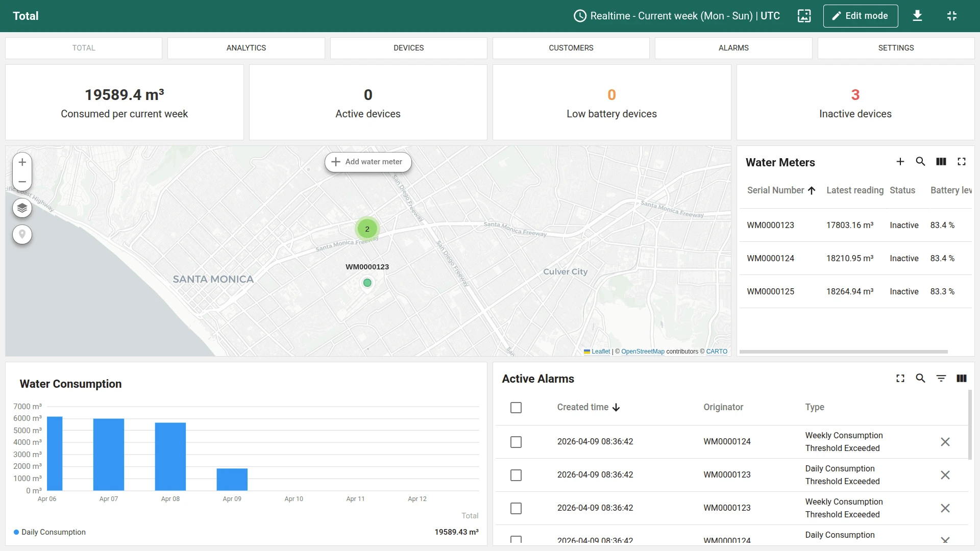Check the WM0000124 Weekly Consumption alarm checkbox
This screenshot has height=551, width=980.
(x=516, y=442)
